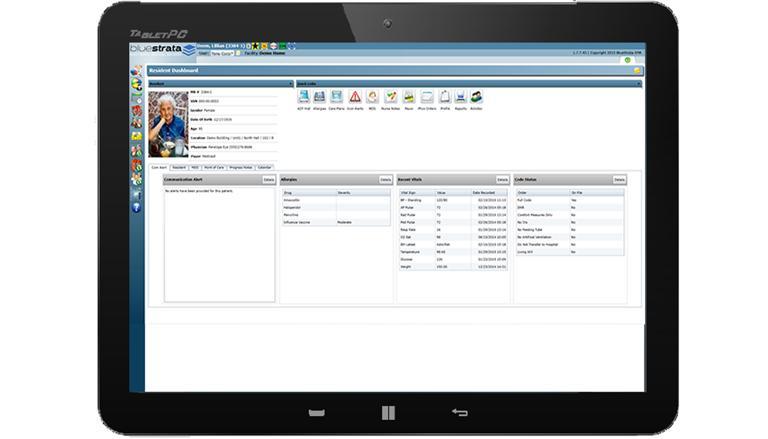This screenshot has width=768, height=439.
Task: Click the second colorful globe icon in left sidebar
Action: point(137,84)
